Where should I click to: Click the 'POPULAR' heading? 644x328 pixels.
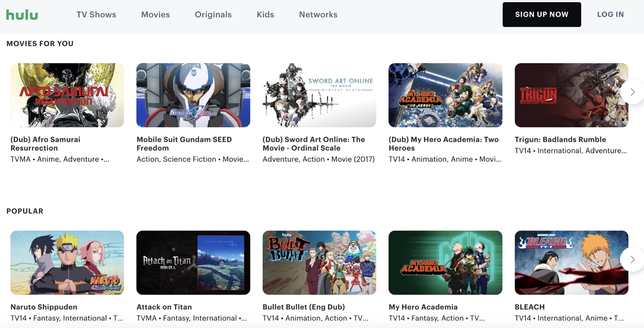(25, 211)
